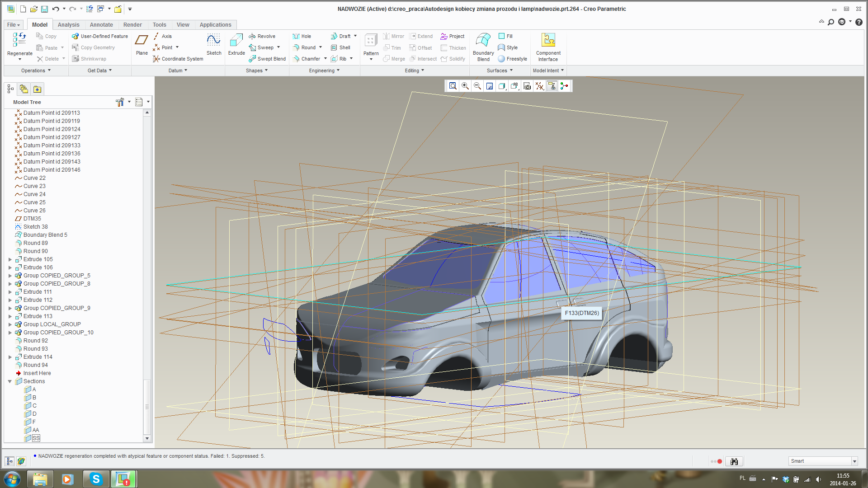The height and width of the screenshot is (488, 868).
Task: Toggle minimize ribbon arrow at top right
Action: [x=821, y=22]
